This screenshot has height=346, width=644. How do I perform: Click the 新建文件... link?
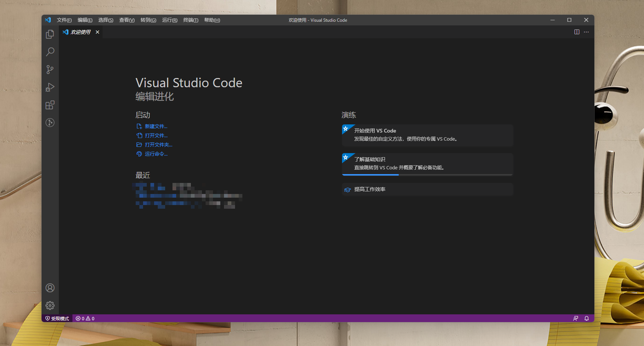[x=152, y=126]
